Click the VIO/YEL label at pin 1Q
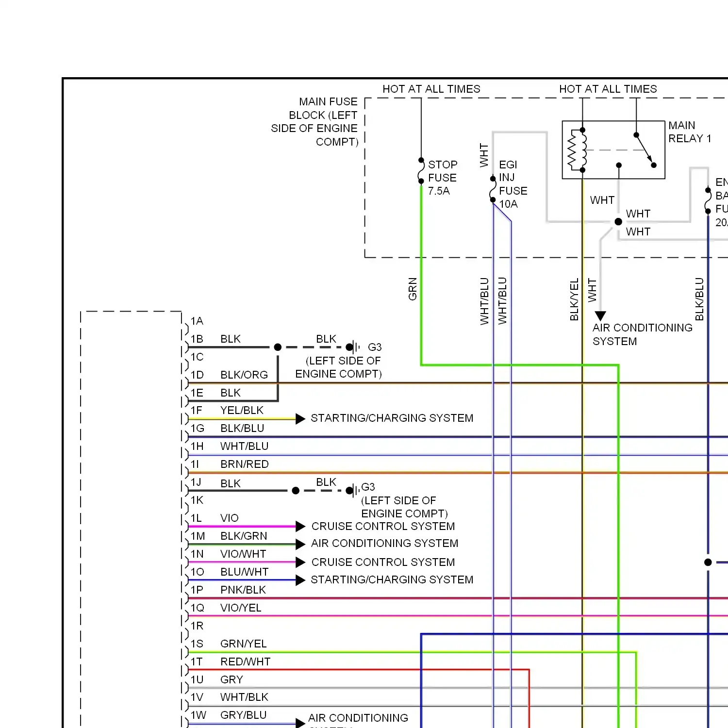This screenshot has width=728, height=728. (241, 608)
